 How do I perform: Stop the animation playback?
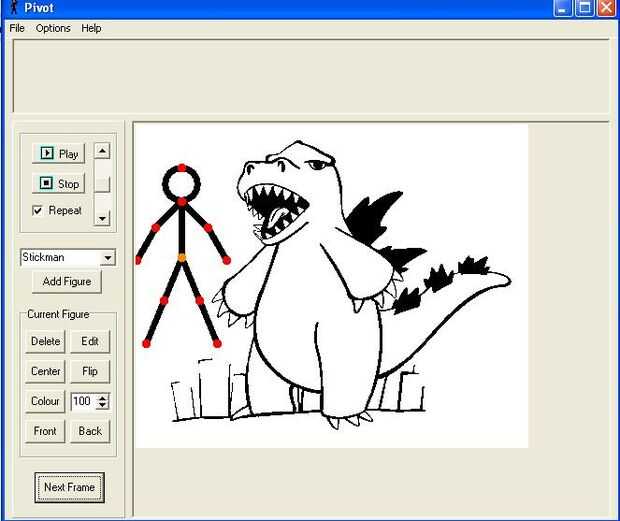coord(59,183)
